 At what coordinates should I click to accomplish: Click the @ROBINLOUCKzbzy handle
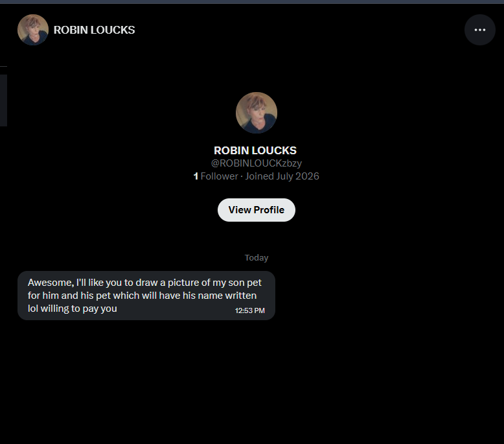(256, 163)
